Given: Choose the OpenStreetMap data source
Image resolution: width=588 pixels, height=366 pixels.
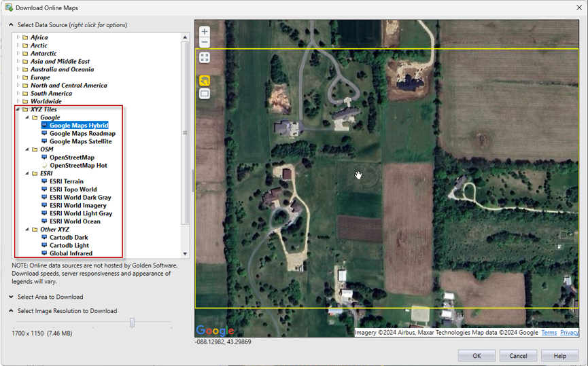Looking at the screenshot, I should tap(71, 158).
